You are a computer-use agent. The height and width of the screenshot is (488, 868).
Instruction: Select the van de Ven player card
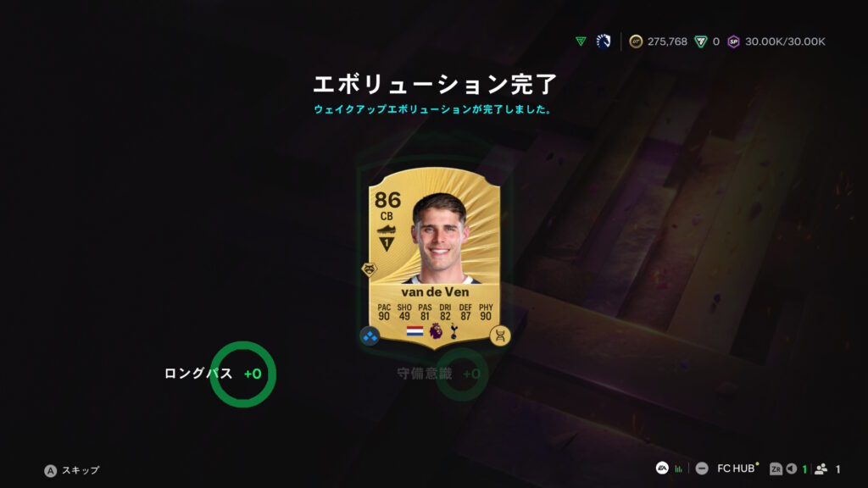pos(435,258)
